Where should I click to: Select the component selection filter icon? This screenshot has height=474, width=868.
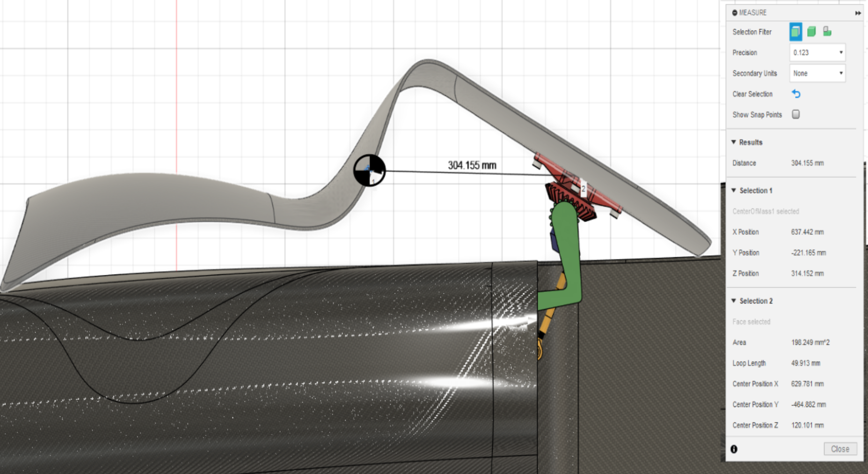pos(827,31)
